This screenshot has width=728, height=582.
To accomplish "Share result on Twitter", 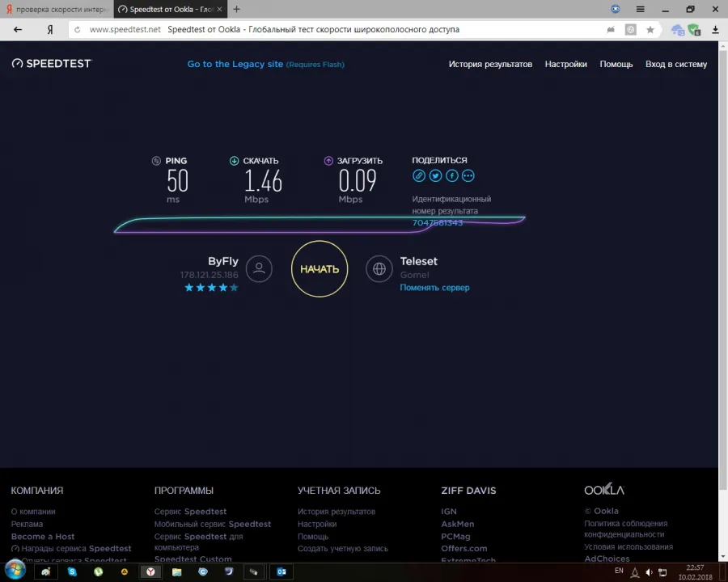I will click(x=435, y=176).
